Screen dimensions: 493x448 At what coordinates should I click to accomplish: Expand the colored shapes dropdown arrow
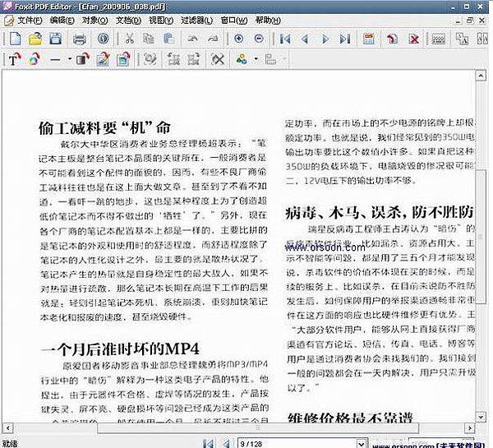pos(256,59)
